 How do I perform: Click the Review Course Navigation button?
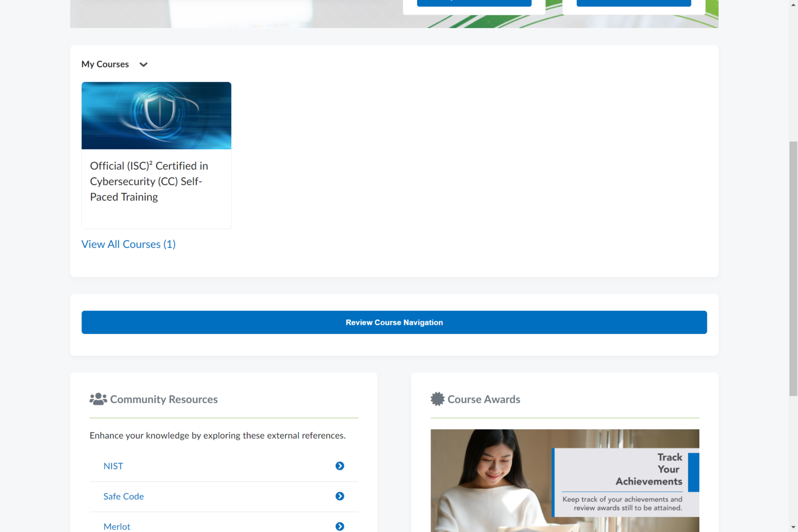pos(394,322)
